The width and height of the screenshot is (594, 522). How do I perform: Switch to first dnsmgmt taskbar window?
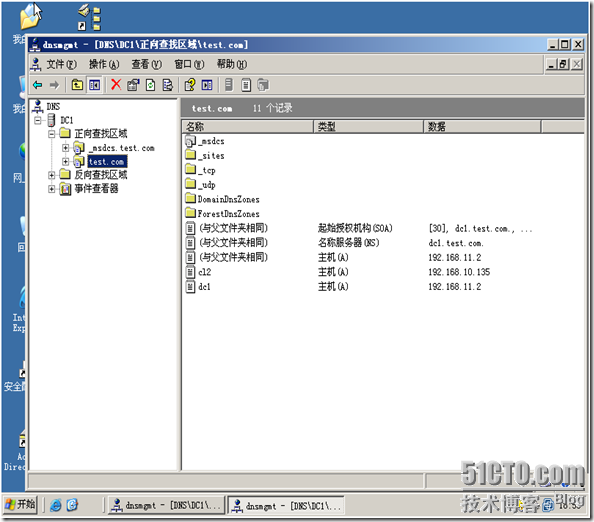click(x=166, y=505)
